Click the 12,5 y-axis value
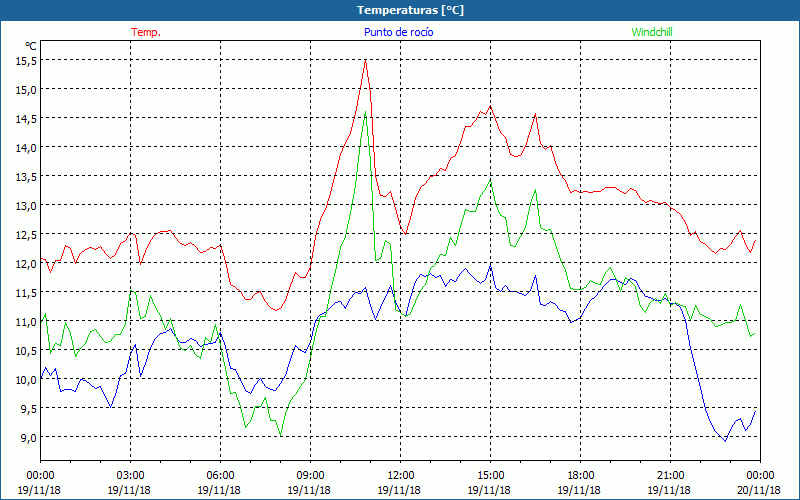800x500 pixels. [x=27, y=235]
